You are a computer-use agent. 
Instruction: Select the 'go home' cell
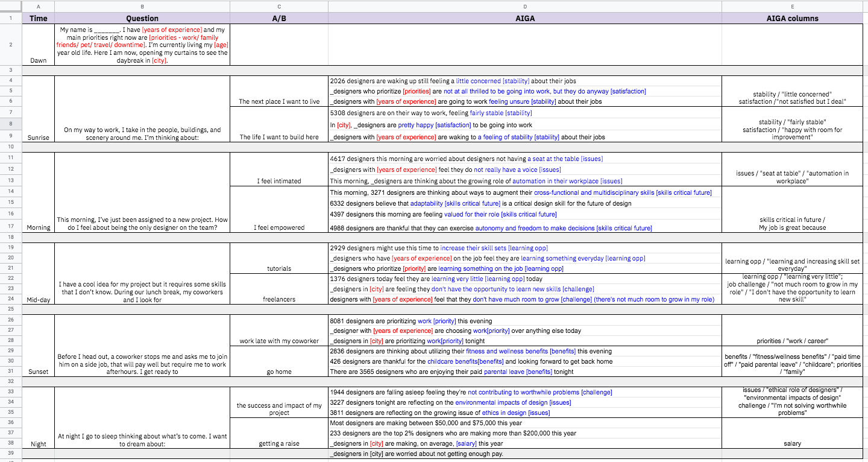tap(279, 361)
